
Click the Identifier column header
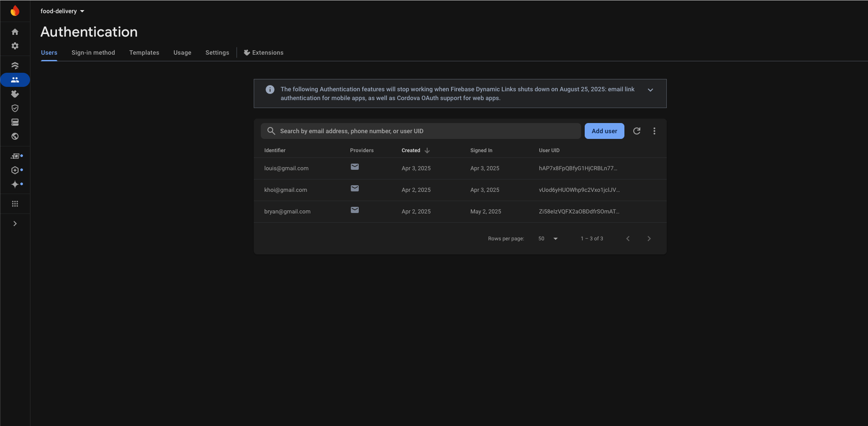[275, 150]
